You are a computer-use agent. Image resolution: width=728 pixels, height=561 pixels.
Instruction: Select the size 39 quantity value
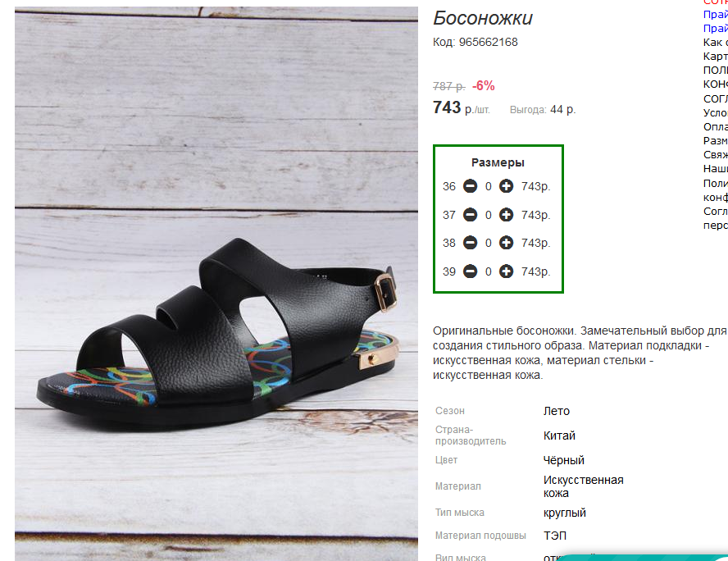pyautogui.click(x=489, y=271)
